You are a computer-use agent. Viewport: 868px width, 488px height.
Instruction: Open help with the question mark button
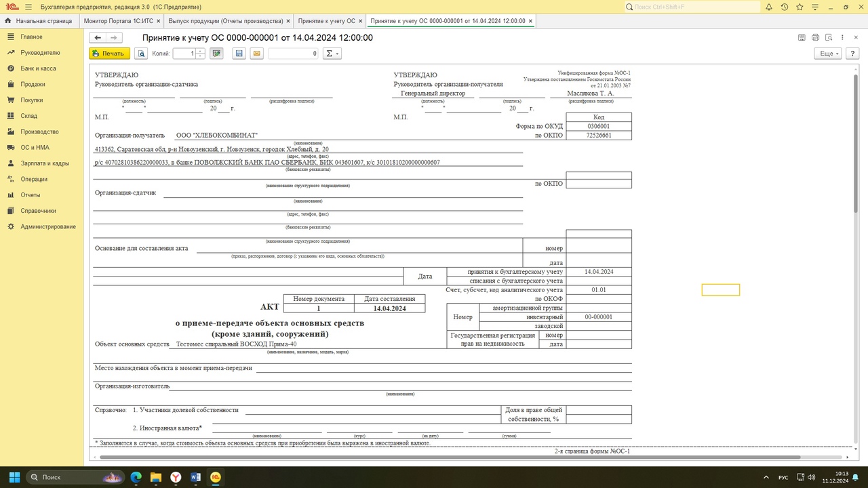pos(851,54)
